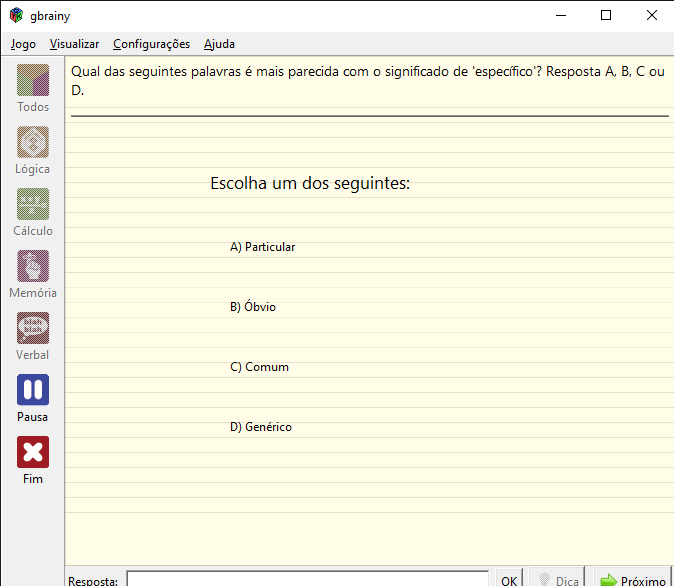Click the Dica hint button
This screenshot has width=674, height=586.
pos(558,579)
